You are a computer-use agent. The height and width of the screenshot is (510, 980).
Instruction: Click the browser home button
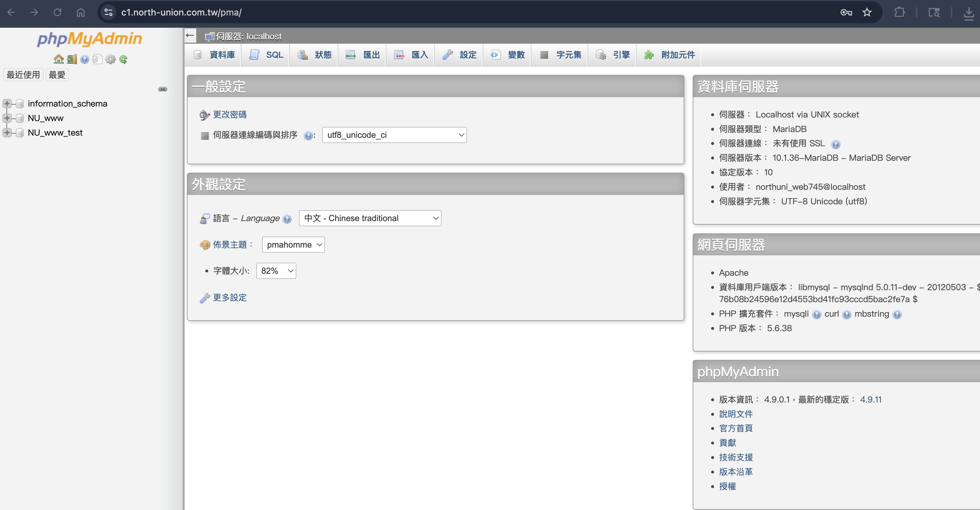[x=81, y=12]
